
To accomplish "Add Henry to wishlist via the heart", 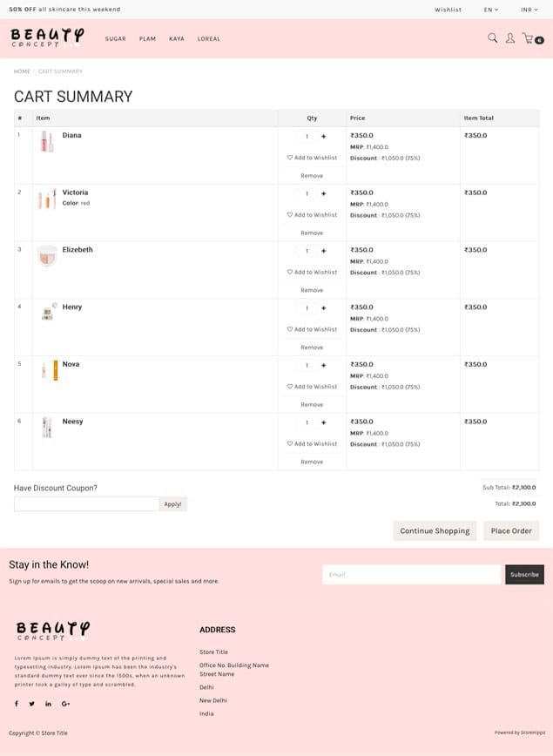I will coord(290,329).
